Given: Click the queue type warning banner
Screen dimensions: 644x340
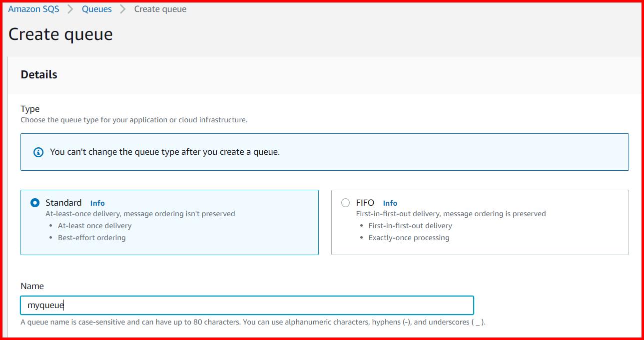Looking at the screenshot, I should [324, 152].
